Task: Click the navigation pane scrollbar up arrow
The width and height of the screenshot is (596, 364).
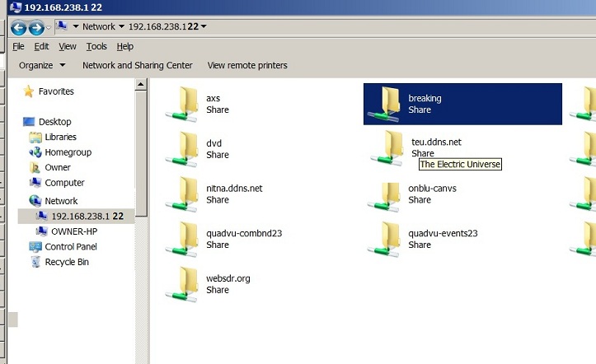Action: [x=141, y=84]
